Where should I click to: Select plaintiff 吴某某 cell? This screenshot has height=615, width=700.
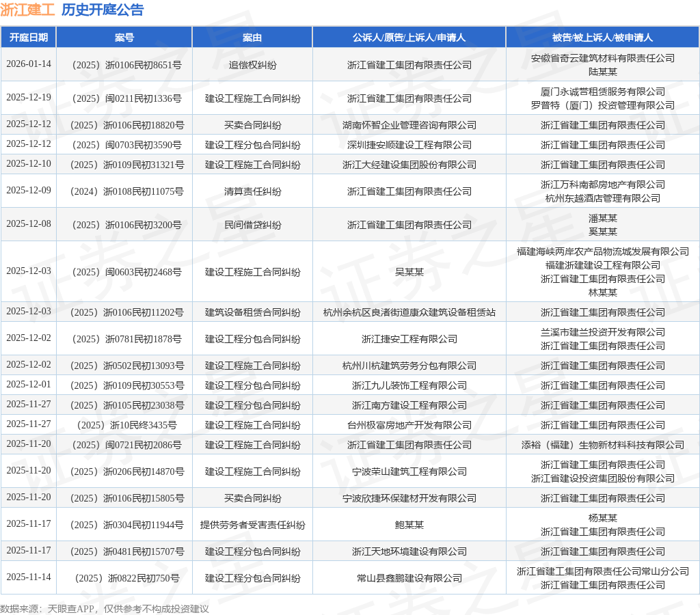409,272
